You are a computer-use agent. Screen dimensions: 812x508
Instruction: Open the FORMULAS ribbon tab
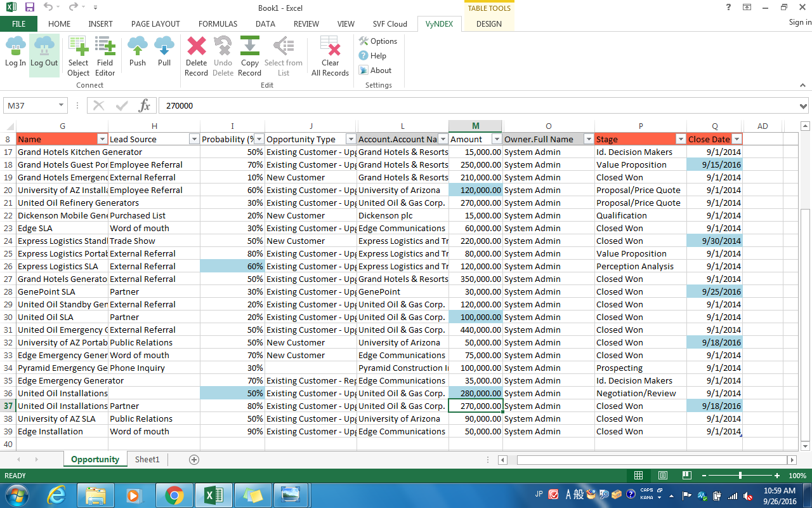pos(218,24)
